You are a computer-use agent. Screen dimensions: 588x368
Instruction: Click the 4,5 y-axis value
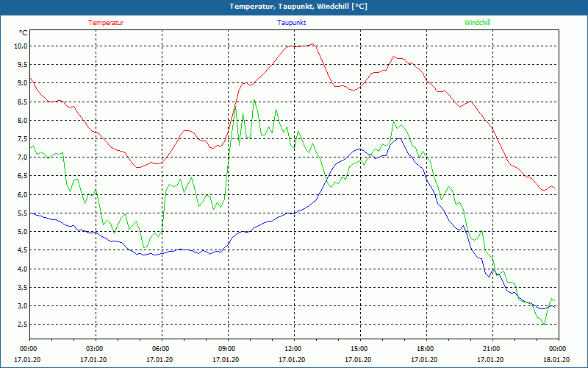click(x=23, y=250)
